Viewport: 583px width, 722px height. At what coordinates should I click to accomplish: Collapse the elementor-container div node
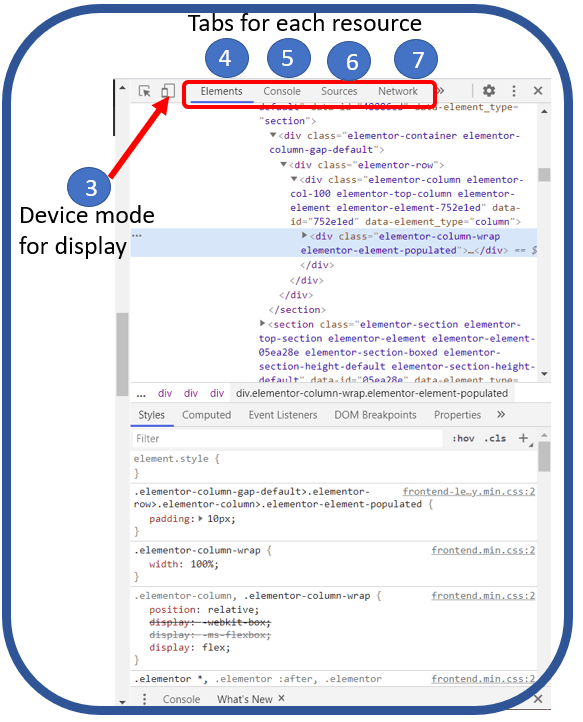(x=273, y=135)
